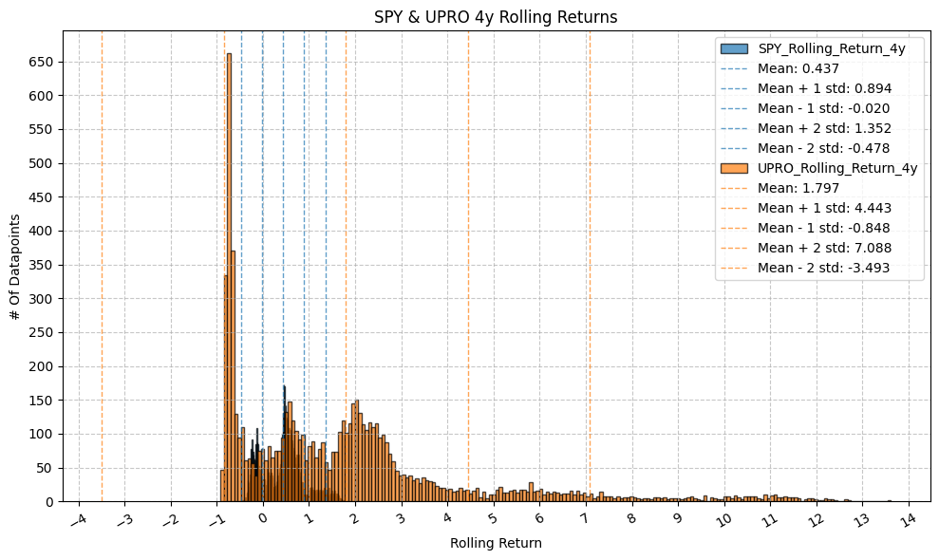Click the orange UPRO_Rolling_Return_4y legend swatch
This screenshot has height=560, width=939.
click(x=734, y=168)
